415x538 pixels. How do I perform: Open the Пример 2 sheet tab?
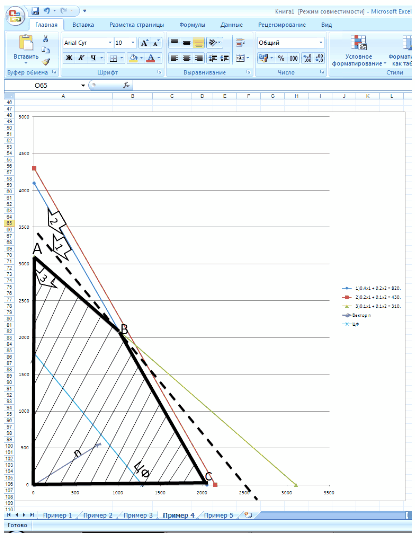point(98,515)
